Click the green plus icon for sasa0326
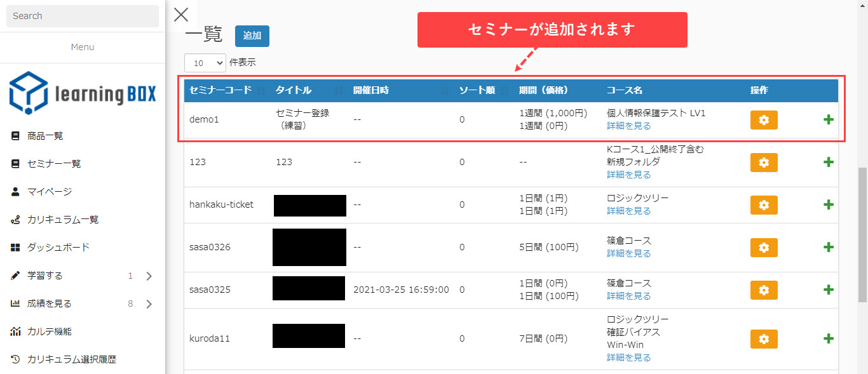 click(x=828, y=247)
